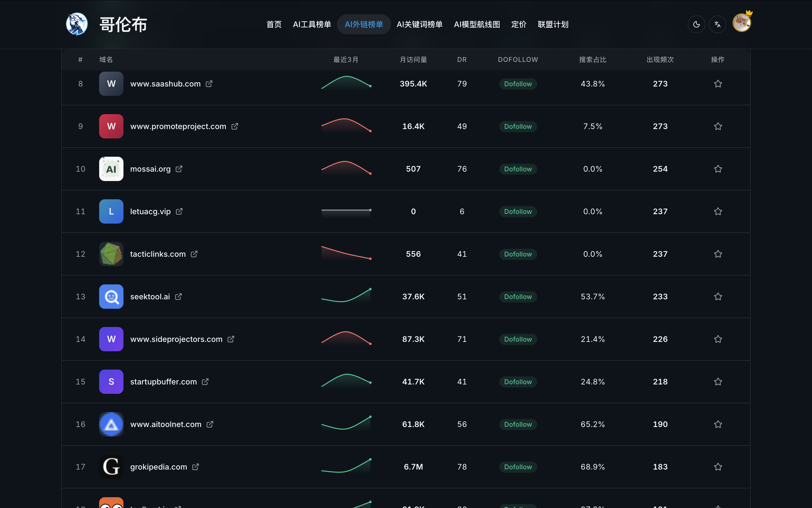812x508 pixels.
Task: Click the startupbuffer.com purple S icon
Action: (111, 382)
